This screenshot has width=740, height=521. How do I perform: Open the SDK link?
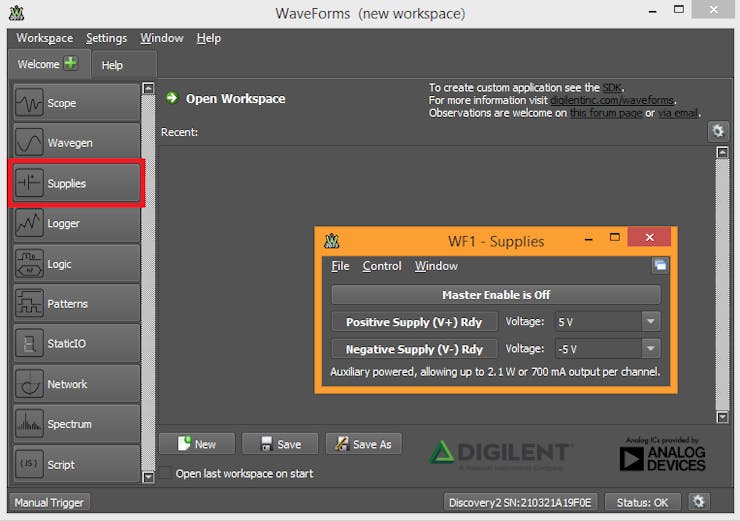tap(612, 88)
